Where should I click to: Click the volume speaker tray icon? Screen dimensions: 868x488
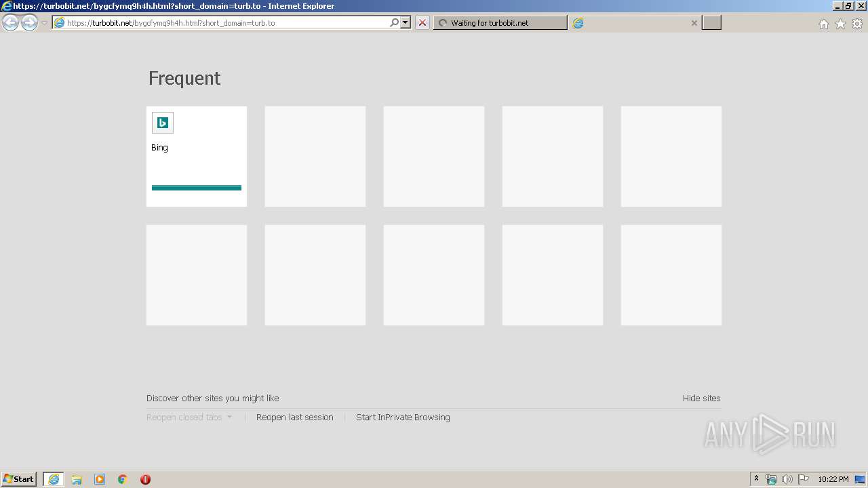tap(787, 479)
